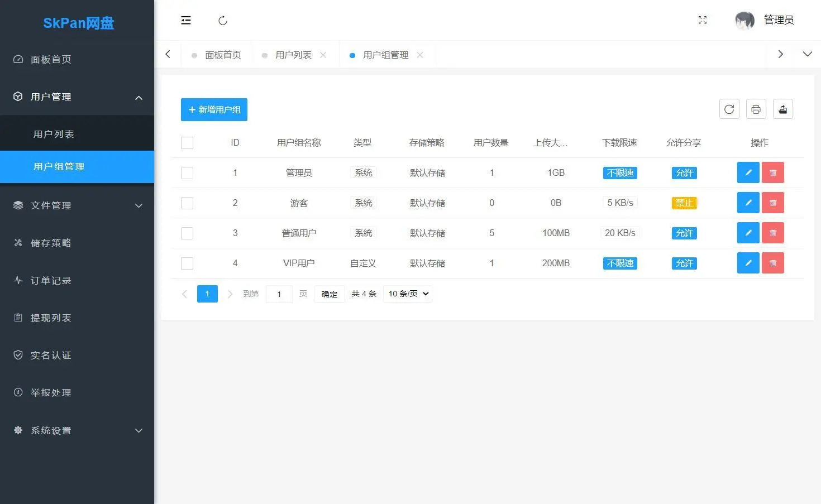Collapse the sidebar with the menu fold icon
Viewport: 821px width, 504px height.
(186, 21)
